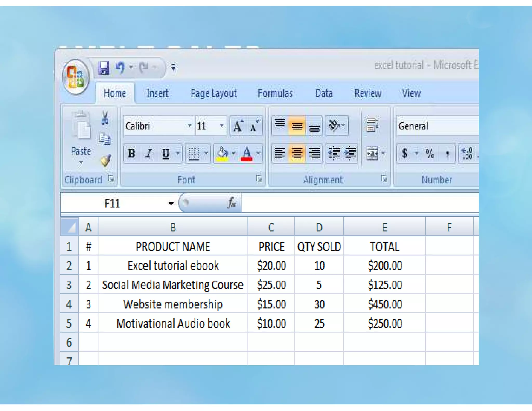Toggle horizontal Center alignment
Image resolution: width=532 pixels, height=411 pixels.
click(297, 153)
